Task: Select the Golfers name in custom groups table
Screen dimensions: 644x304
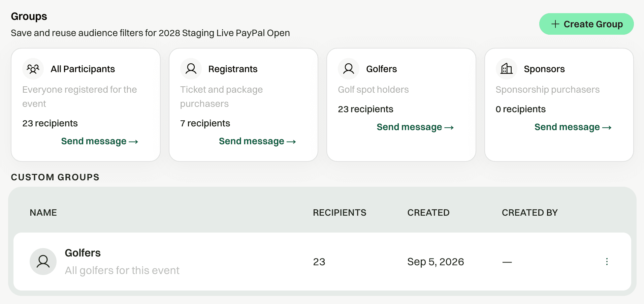Action: [83, 253]
